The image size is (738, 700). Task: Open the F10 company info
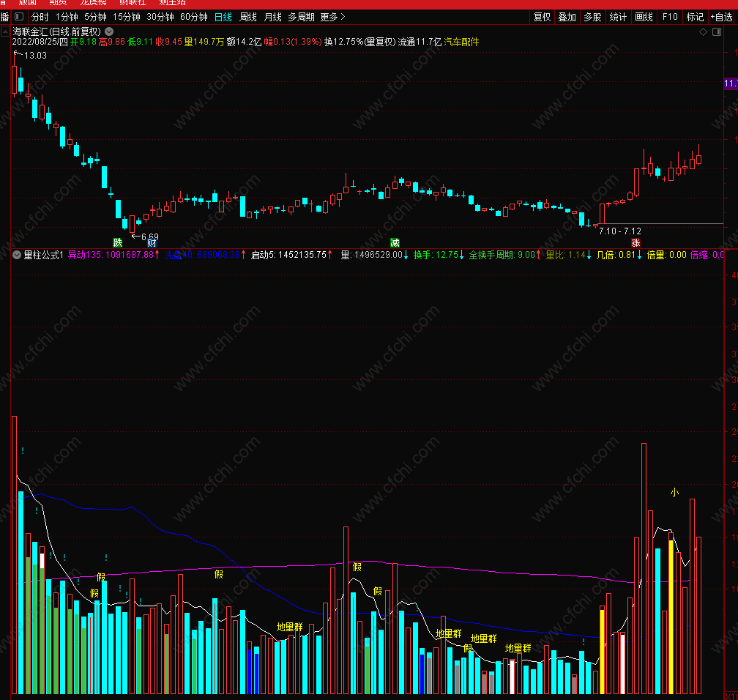pyautogui.click(x=670, y=18)
